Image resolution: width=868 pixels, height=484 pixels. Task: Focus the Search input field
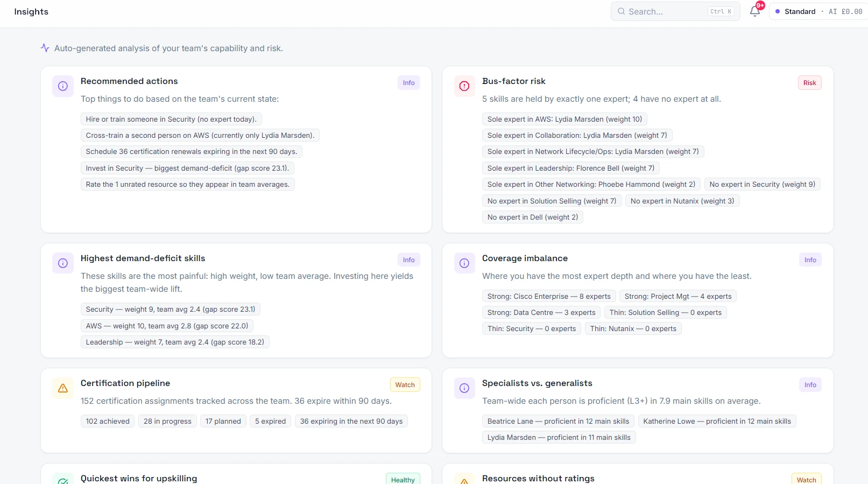tap(675, 11)
